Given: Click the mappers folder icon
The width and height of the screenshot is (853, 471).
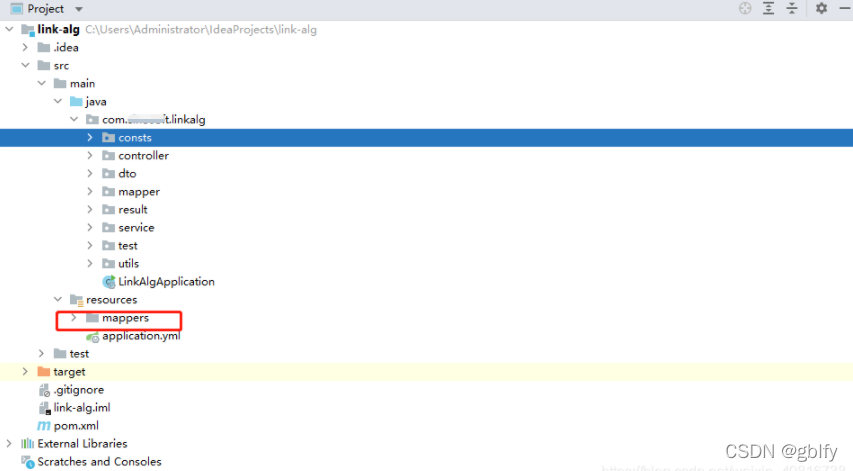Looking at the screenshot, I should click(x=92, y=318).
